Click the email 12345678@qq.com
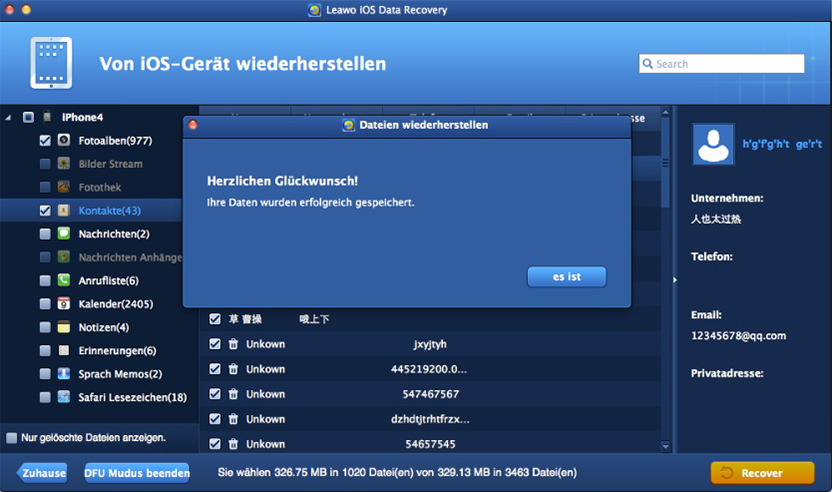This screenshot has width=834, height=492. coord(738,336)
